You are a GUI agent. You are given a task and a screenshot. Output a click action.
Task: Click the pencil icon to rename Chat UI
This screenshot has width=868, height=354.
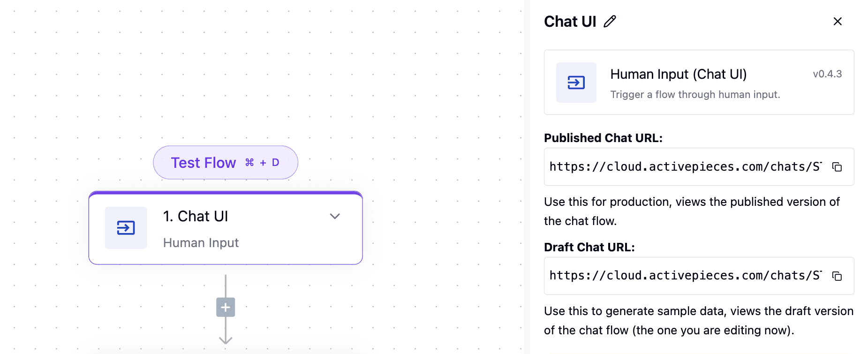click(x=610, y=22)
